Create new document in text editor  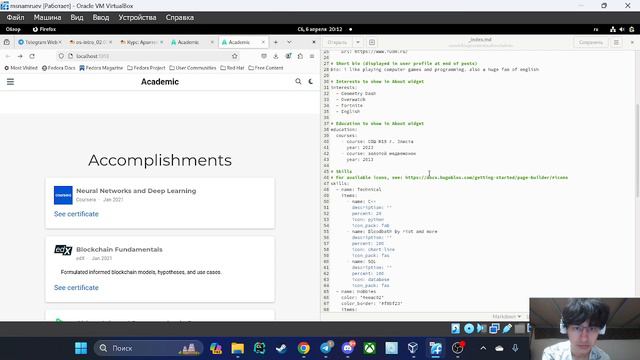372,42
